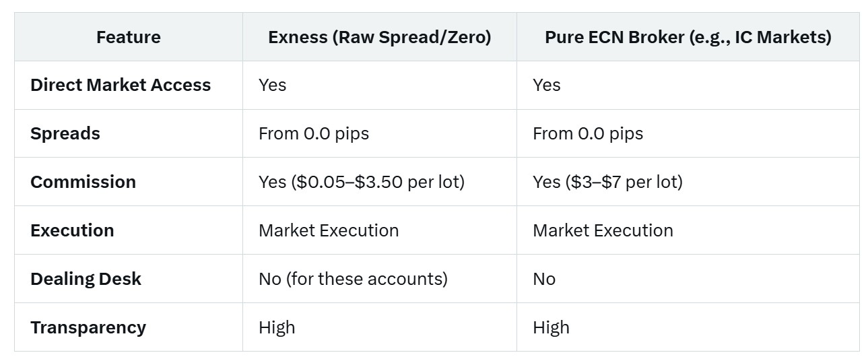Click Exness 'From 0.0 pips' spreads cell
The image size is (868, 359).
314,133
